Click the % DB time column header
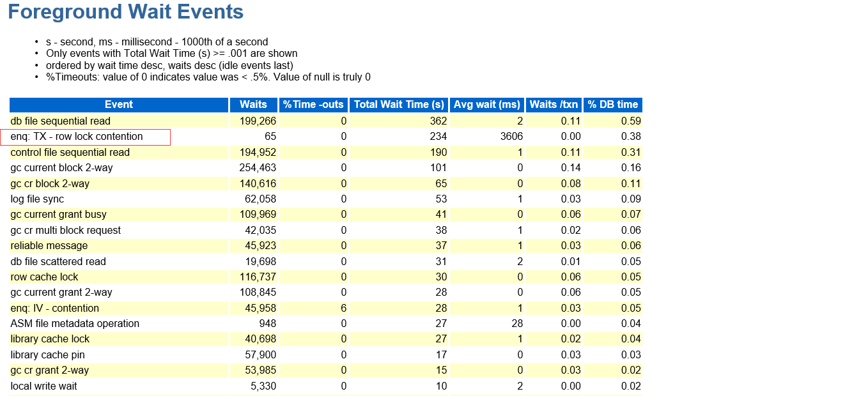This screenshot has height=396, width=868. [x=612, y=105]
